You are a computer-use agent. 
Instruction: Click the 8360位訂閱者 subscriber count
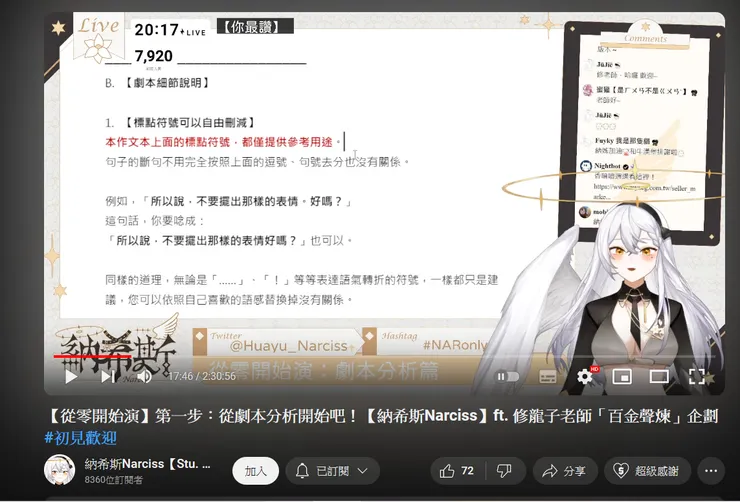click(x=114, y=480)
